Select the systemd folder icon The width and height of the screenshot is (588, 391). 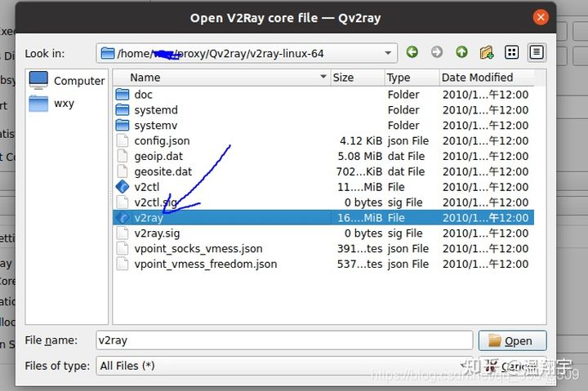(x=122, y=110)
